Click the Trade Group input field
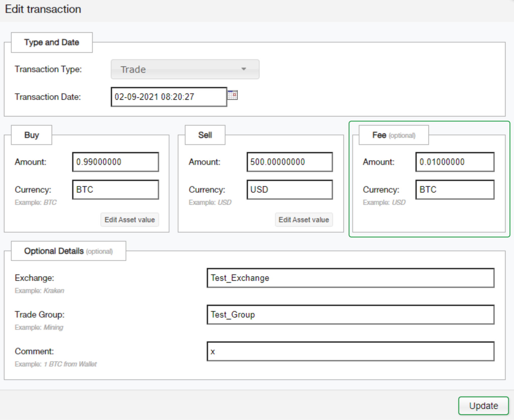The height and width of the screenshot is (420, 514). [x=350, y=315]
